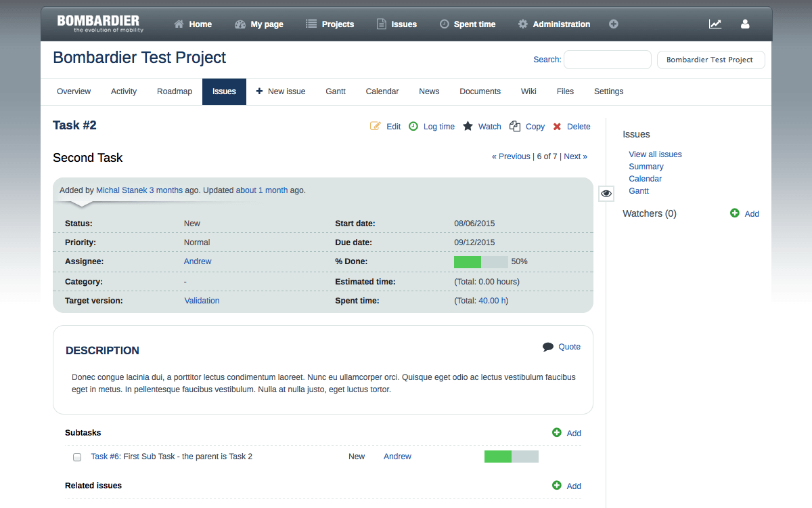The width and height of the screenshot is (812, 508).
Task: Click the Copy pages icon
Action: 515,126
